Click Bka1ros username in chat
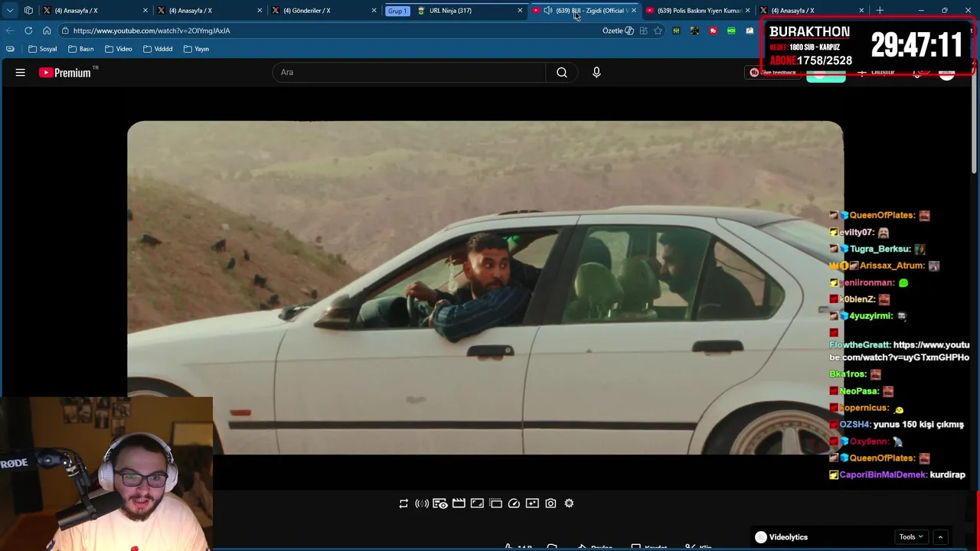Image resolution: width=980 pixels, height=551 pixels. (848, 374)
